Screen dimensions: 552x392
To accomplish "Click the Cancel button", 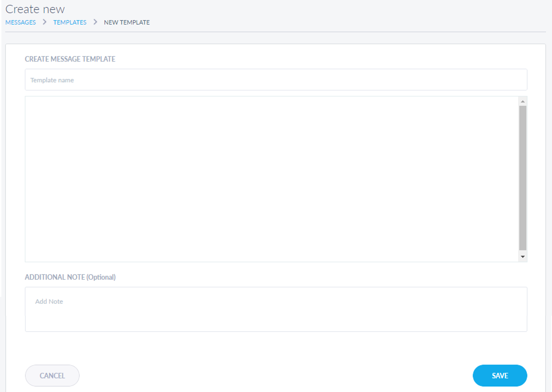I will [x=52, y=376].
